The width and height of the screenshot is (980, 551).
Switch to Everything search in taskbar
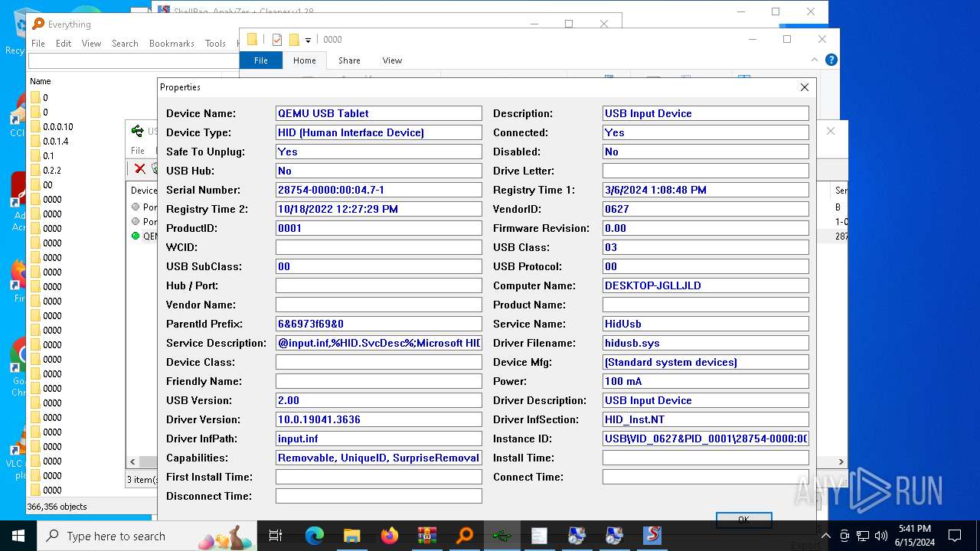tap(465, 536)
